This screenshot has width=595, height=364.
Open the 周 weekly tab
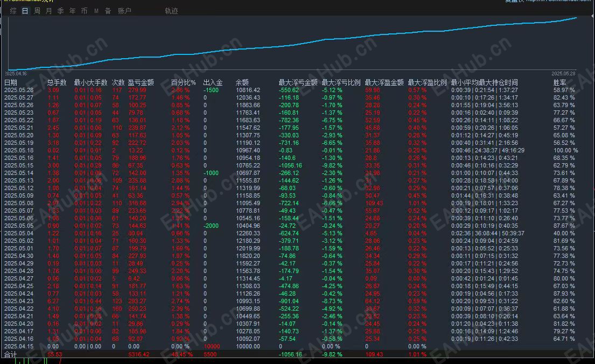(37, 11)
